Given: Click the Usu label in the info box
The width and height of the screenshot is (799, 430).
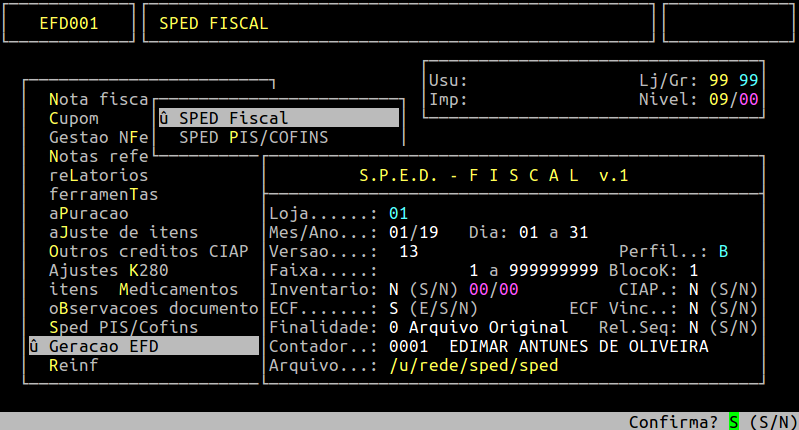Looking at the screenshot, I should [448, 80].
